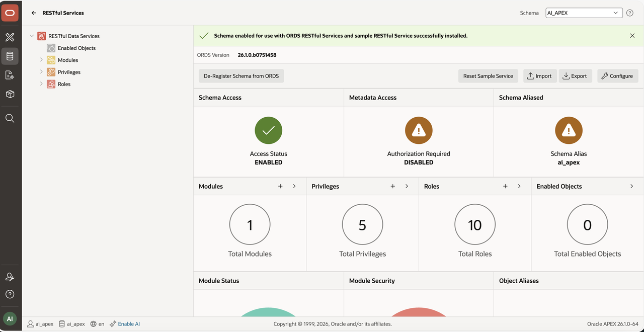Open the search magnifier icon in sidebar
644x332 pixels.
point(10,118)
